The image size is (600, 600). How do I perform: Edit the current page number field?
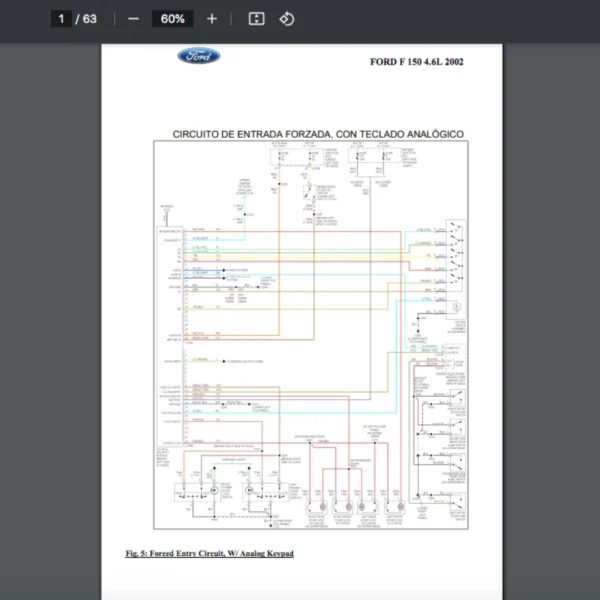[61, 19]
